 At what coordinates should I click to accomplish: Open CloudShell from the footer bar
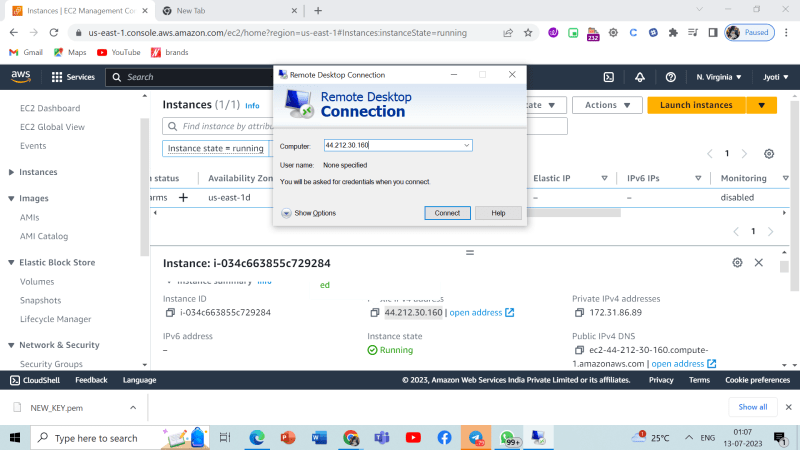[35, 380]
